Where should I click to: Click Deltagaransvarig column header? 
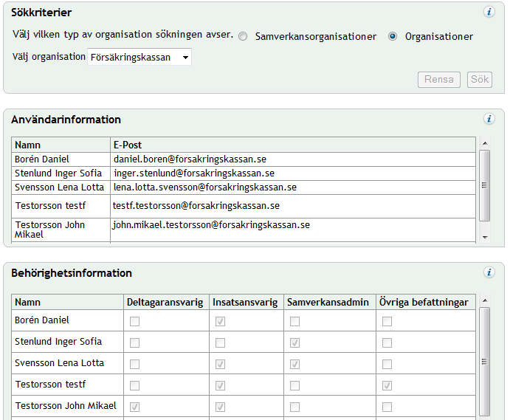[x=166, y=302]
